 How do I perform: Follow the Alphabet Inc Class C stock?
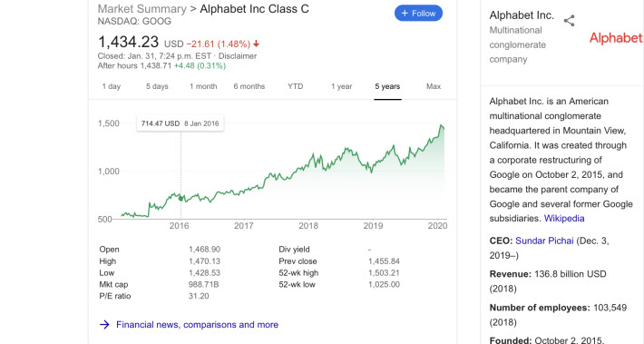click(x=418, y=13)
